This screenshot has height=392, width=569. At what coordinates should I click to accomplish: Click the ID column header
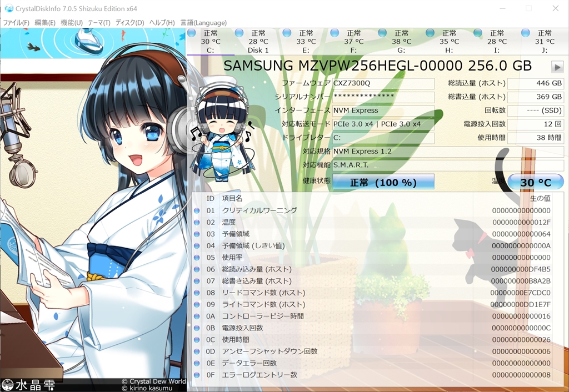(211, 198)
